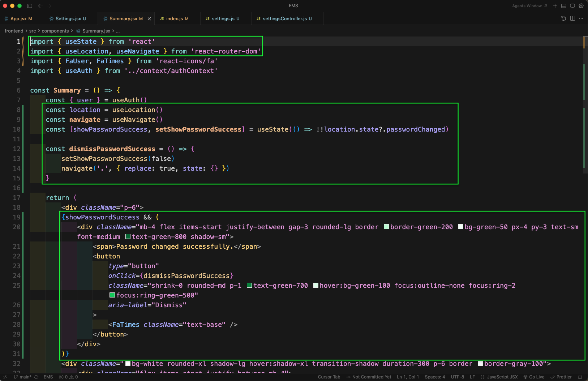The image size is (588, 381).
Task: Expand the breadcrumb ellipsis after Summary.jsx
Action: pyautogui.click(x=118, y=31)
